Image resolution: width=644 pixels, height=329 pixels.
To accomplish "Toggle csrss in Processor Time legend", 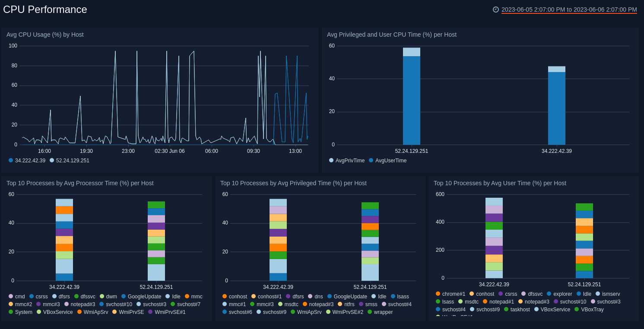I will (38, 297).
